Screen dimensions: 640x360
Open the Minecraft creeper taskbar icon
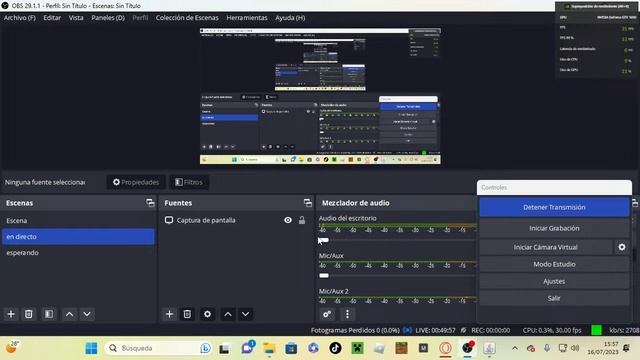pyautogui.click(x=358, y=348)
